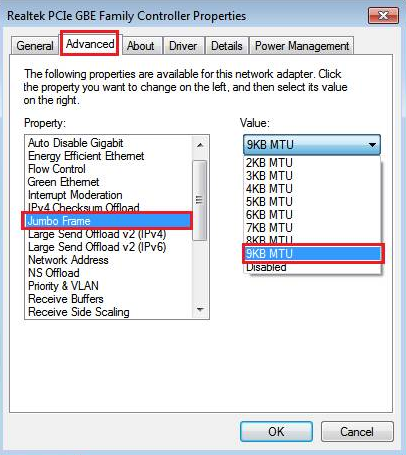Go to Power Management tab
Image resolution: width=406 pixels, height=455 pixels.
[302, 46]
